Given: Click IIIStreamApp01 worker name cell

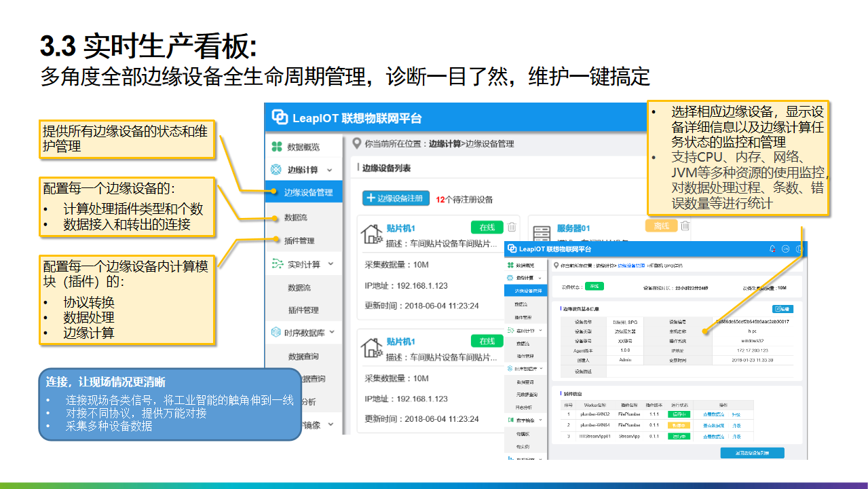Looking at the screenshot, I should (x=595, y=436).
